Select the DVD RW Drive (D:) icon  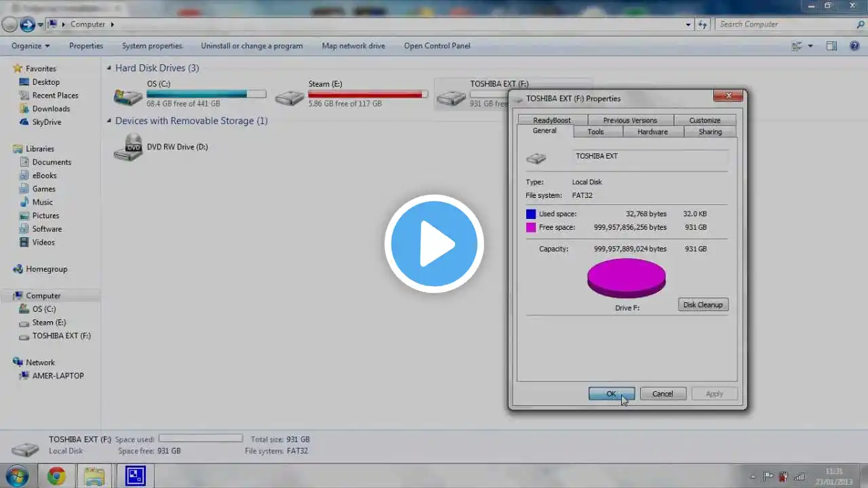pyautogui.click(x=127, y=147)
